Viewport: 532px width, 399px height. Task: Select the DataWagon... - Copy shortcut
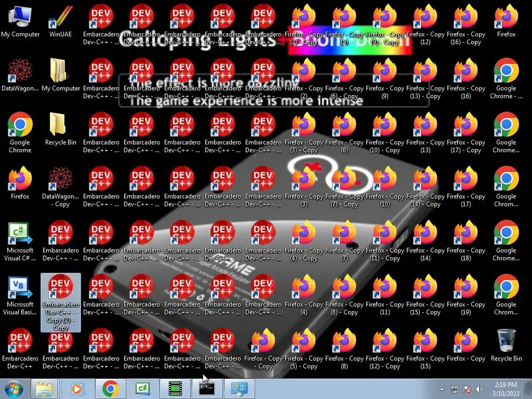point(60,187)
